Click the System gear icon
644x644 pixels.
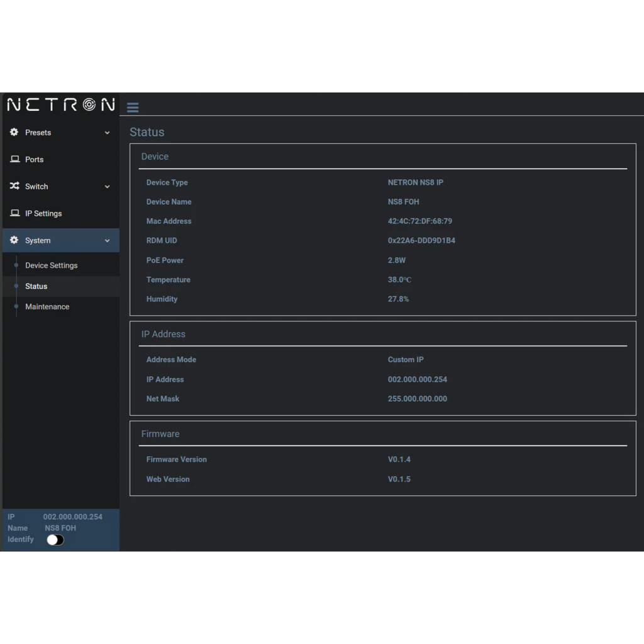(13, 240)
